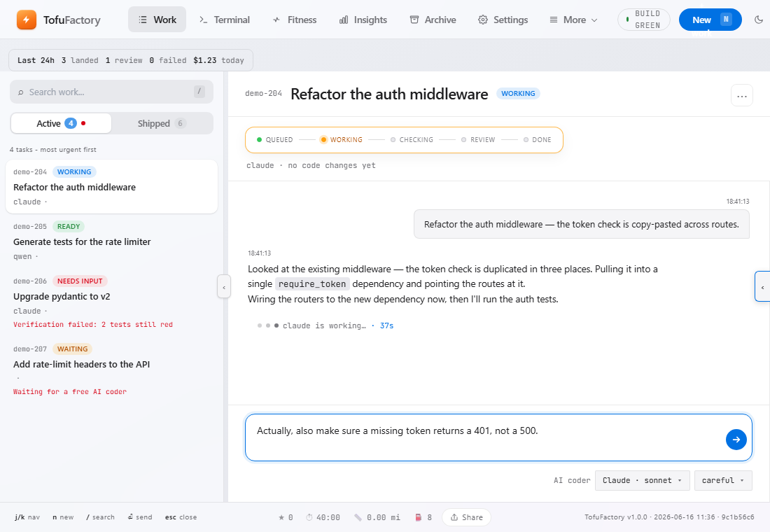Send the message with the arrow button

736,439
